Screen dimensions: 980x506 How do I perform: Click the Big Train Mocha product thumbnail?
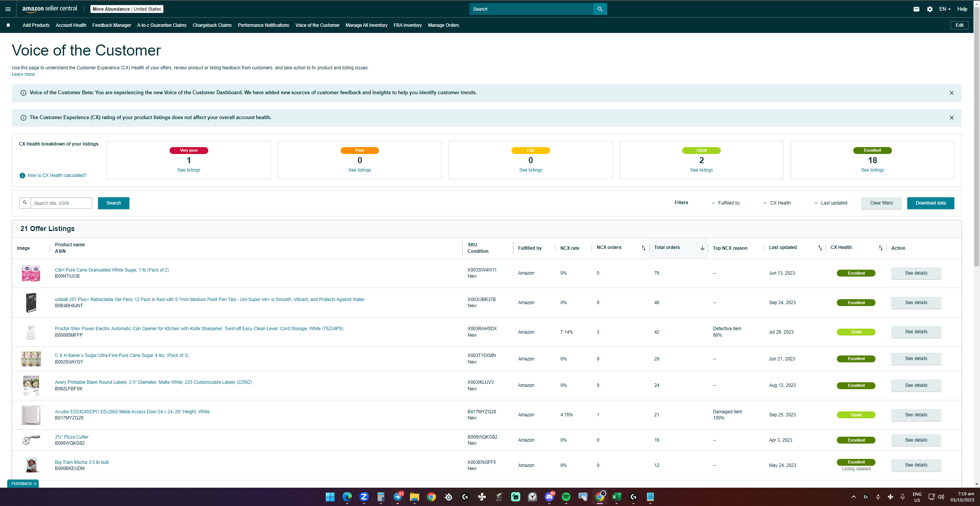[x=31, y=465]
